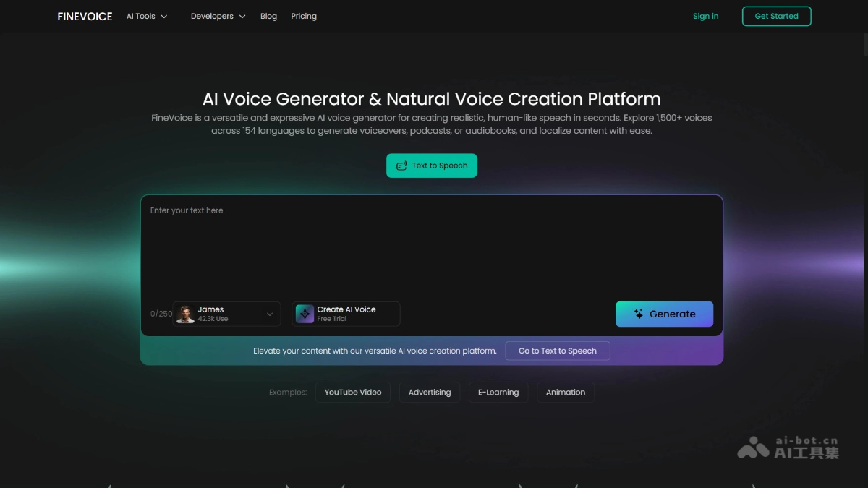Expand the AI Tools menu
Viewport: 868px width, 488px height.
(147, 16)
